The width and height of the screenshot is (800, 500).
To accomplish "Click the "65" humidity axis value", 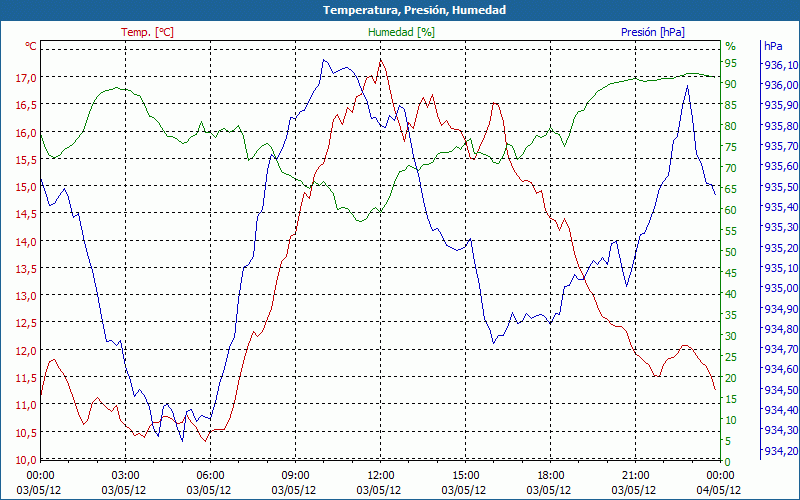I will click(731, 189).
